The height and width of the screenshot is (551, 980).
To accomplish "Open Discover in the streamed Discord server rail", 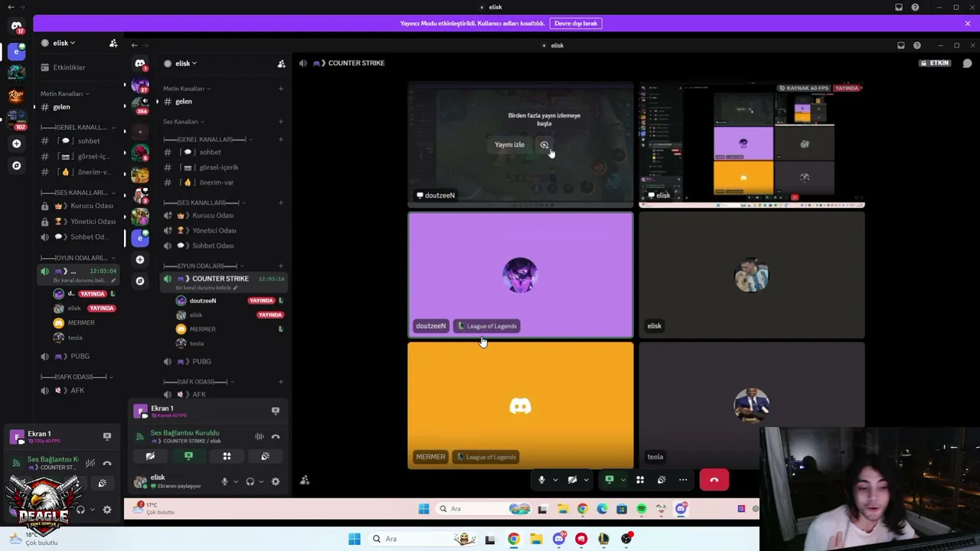I will pyautogui.click(x=140, y=281).
